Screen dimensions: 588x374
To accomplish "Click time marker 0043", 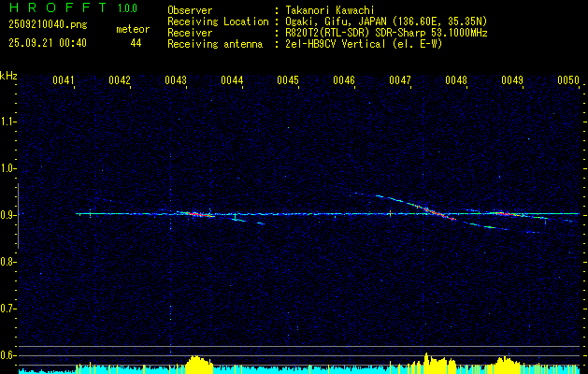I will 176,80.
